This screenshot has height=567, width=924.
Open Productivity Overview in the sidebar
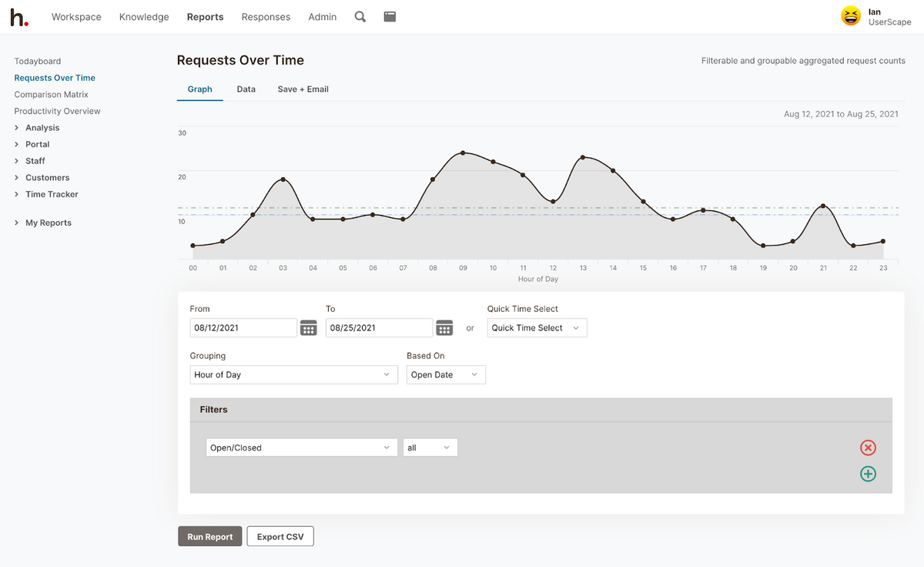coord(58,111)
